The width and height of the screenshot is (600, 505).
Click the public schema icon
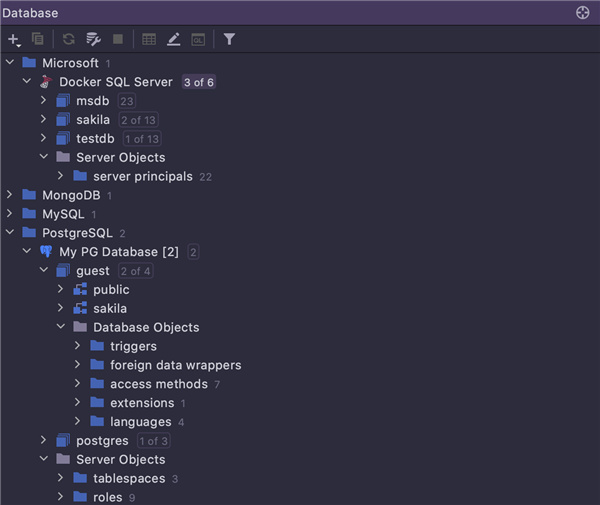pos(80,289)
